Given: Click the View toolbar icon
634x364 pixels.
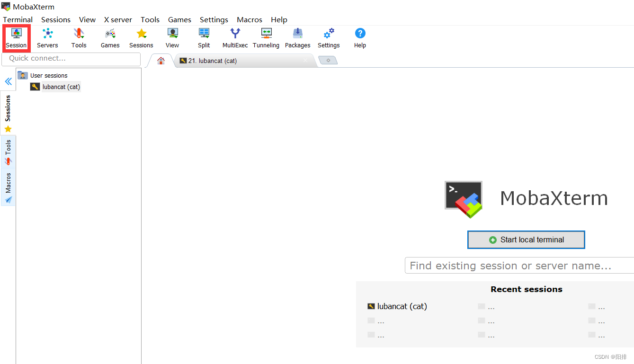Looking at the screenshot, I should (x=172, y=38).
